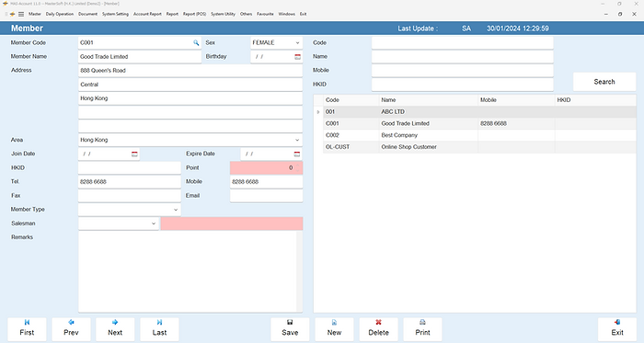The image size is (644, 343).
Task: Save the member record
Action: pos(290,328)
